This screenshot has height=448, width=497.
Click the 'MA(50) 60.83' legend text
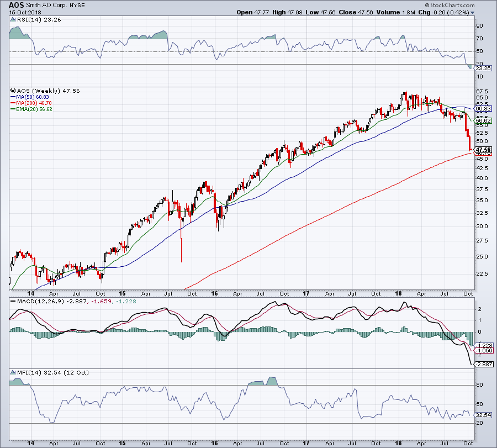[33, 97]
